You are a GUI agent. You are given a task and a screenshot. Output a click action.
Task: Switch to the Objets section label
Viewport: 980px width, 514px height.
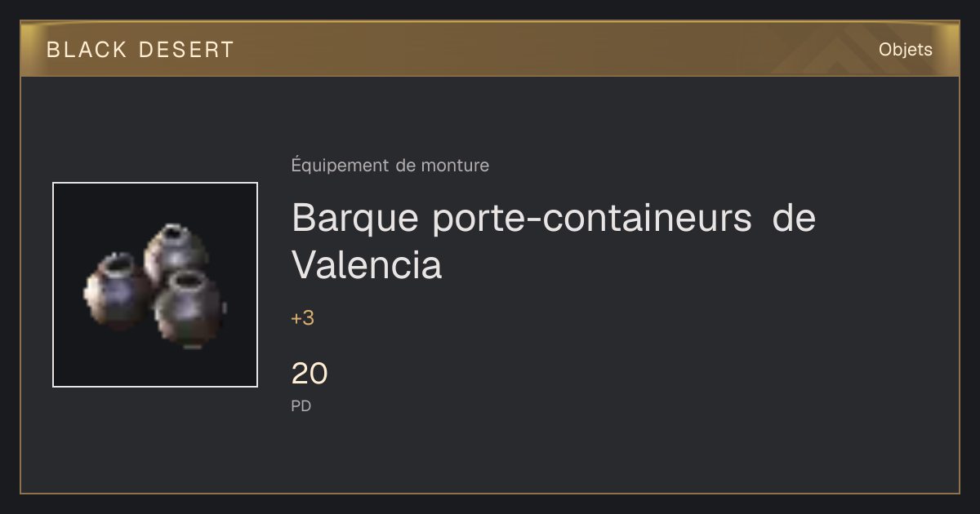click(x=905, y=50)
